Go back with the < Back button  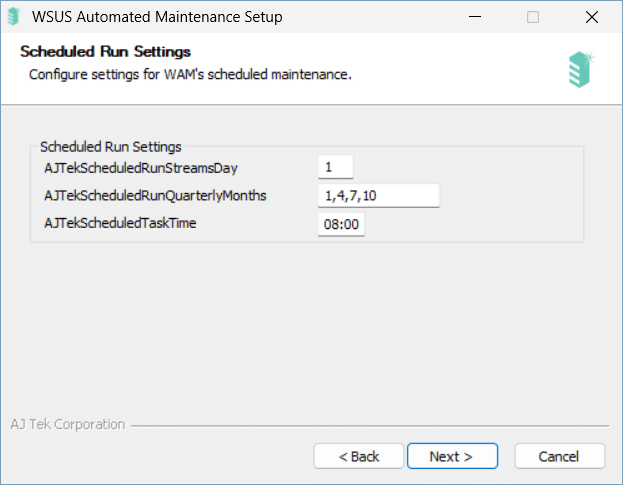tap(359, 456)
